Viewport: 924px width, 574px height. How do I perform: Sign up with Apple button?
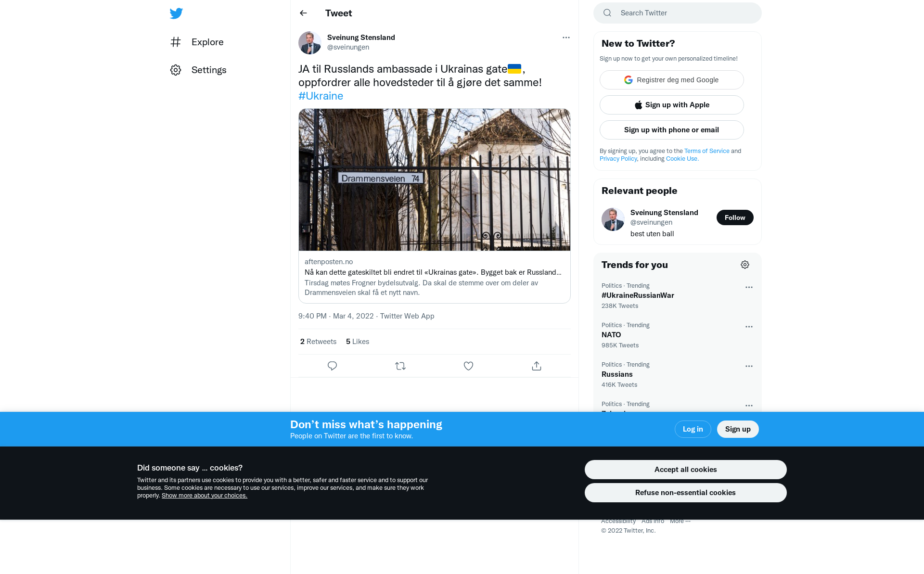click(x=672, y=105)
